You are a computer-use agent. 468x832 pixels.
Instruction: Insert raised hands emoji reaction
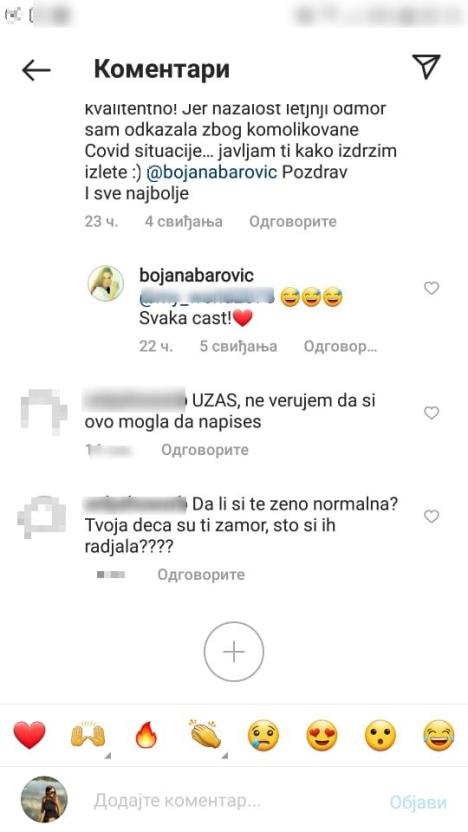point(88,735)
